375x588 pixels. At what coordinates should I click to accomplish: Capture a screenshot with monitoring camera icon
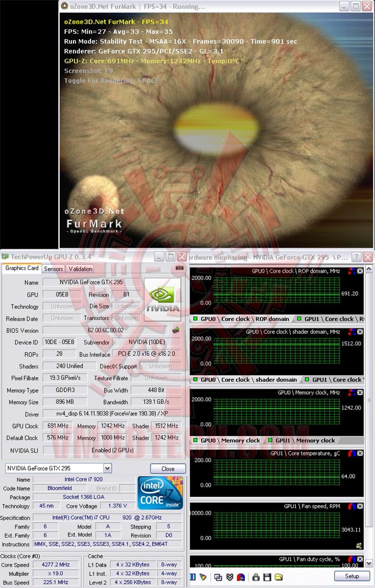[256, 577]
